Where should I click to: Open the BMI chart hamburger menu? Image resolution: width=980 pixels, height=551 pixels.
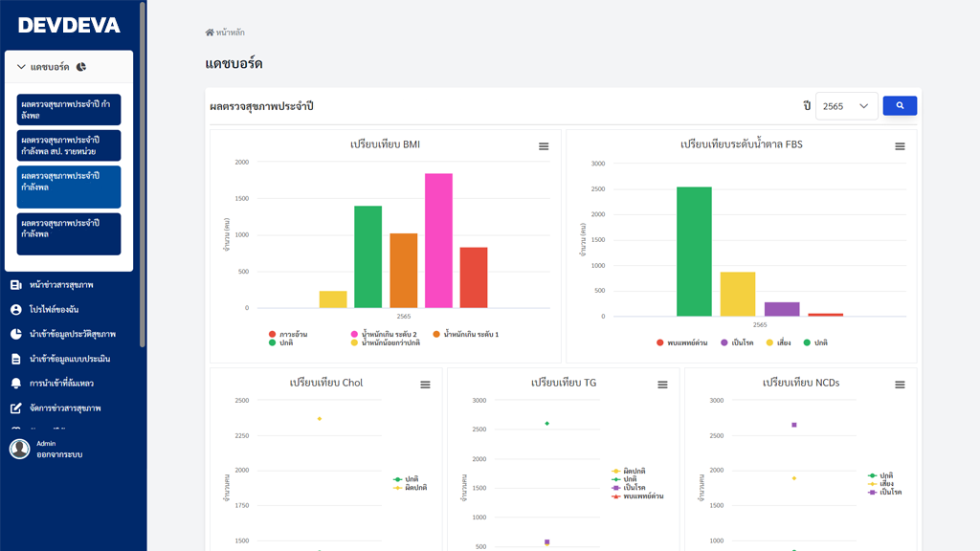point(544,146)
